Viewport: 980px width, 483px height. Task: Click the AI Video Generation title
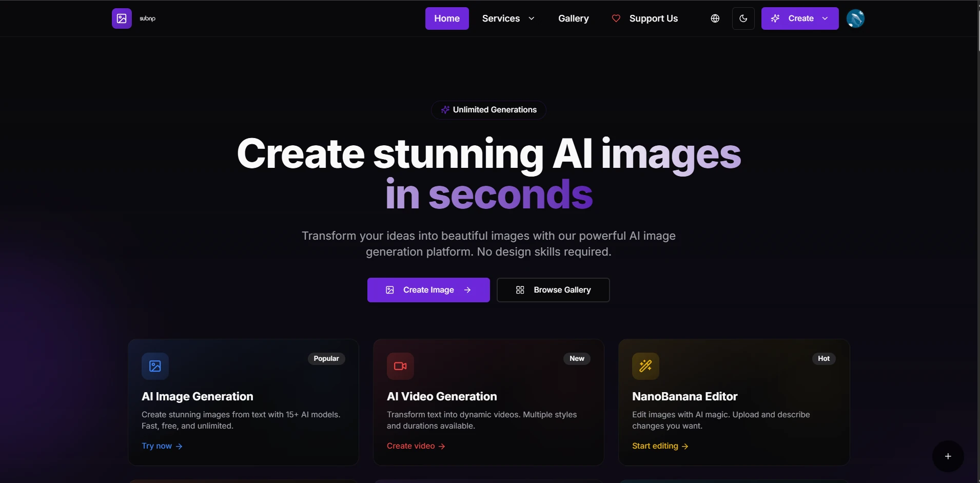point(442,396)
